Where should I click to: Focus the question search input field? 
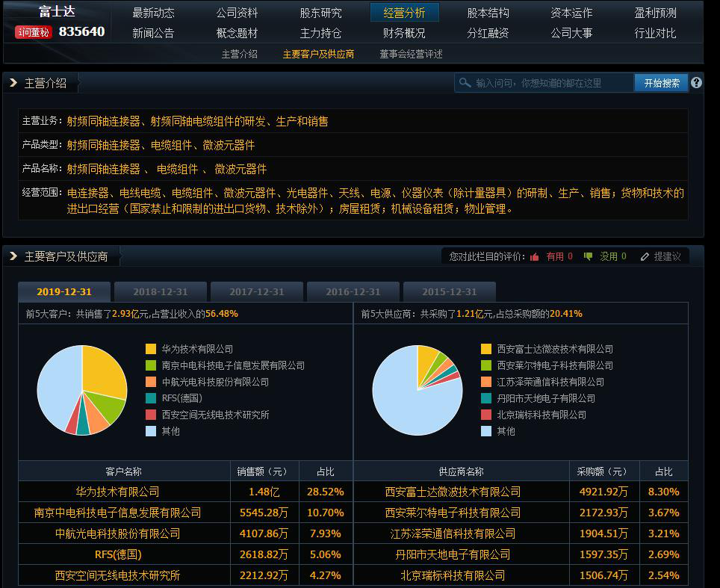(x=544, y=83)
